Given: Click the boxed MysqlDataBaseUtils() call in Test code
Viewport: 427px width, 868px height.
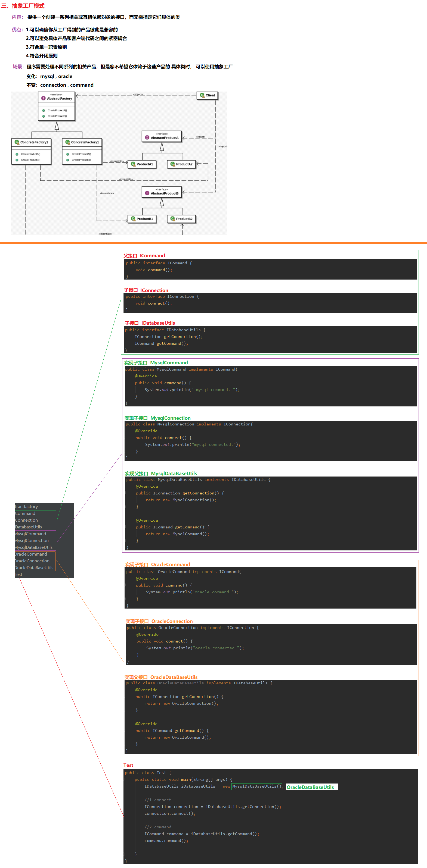Looking at the screenshot, I should coord(256,786).
